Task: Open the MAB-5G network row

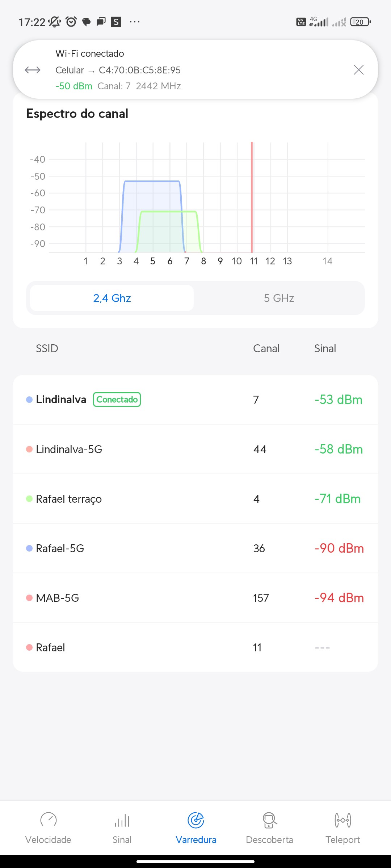Action: [x=195, y=598]
